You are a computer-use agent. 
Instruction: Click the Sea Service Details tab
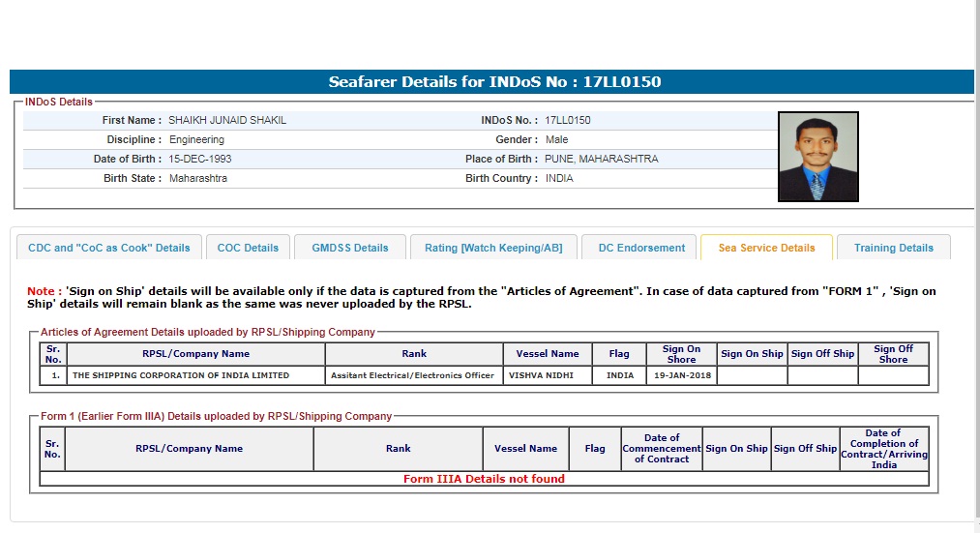pyautogui.click(x=766, y=248)
